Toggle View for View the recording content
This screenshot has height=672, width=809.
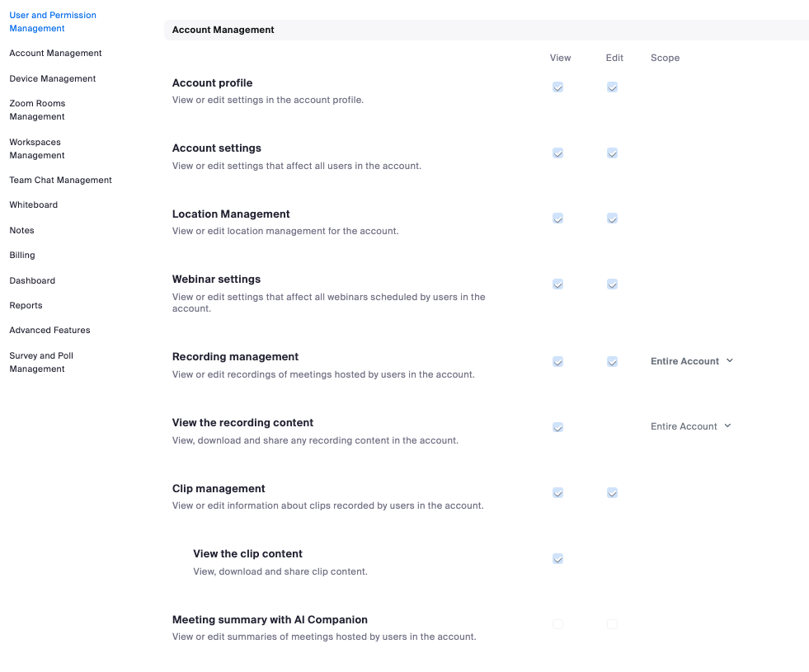[x=557, y=427]
